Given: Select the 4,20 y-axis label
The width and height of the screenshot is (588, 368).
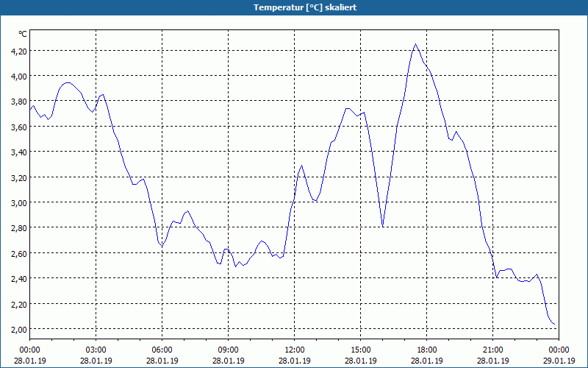Looking at the screenshot, I should [19, 51].
